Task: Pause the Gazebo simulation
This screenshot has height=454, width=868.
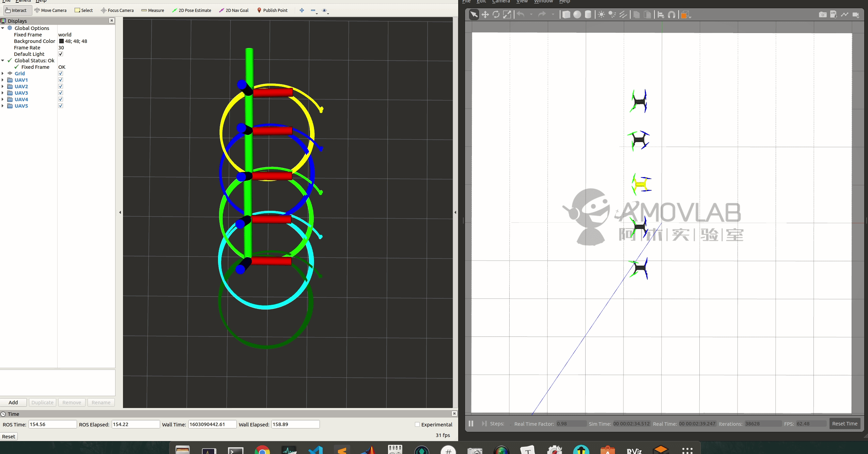Action: click(471, 424)
